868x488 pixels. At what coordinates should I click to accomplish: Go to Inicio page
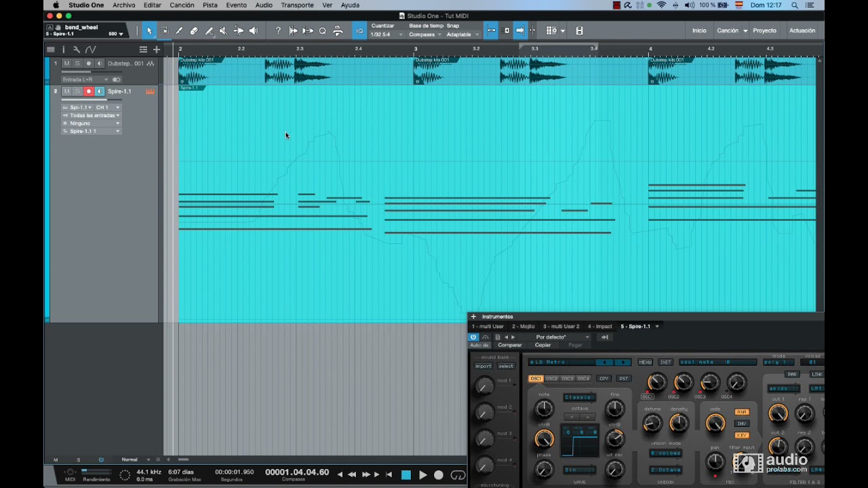click(x=699, y=30)
